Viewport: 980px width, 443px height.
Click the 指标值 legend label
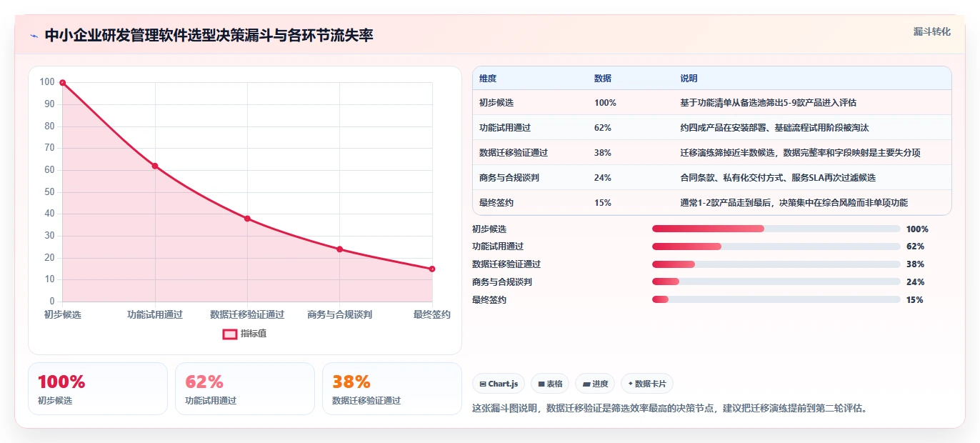254,334
